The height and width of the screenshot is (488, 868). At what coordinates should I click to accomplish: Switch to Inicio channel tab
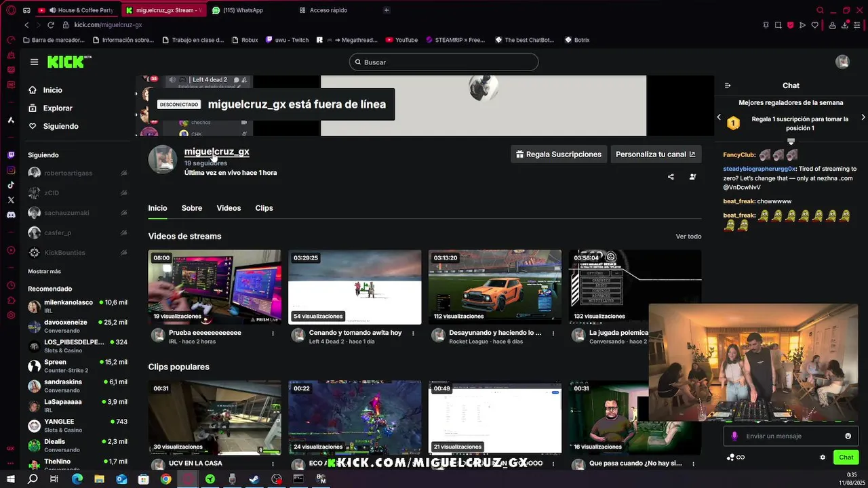coord(157,208)
